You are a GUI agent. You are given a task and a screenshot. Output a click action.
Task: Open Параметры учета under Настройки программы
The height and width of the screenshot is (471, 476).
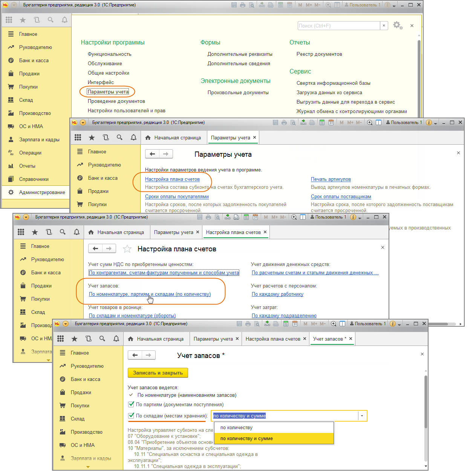[x=108, y=92]
